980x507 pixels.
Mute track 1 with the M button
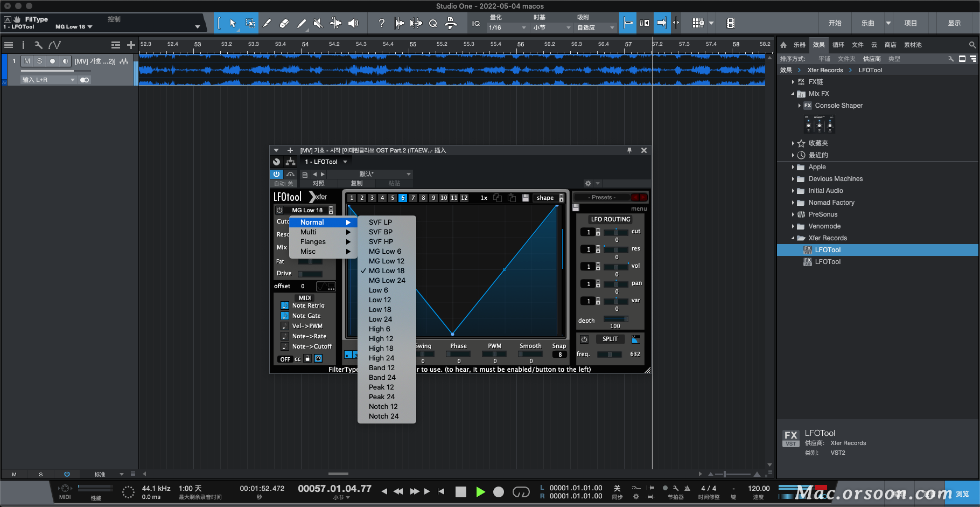pyautogui.click(x=26, y=61)
